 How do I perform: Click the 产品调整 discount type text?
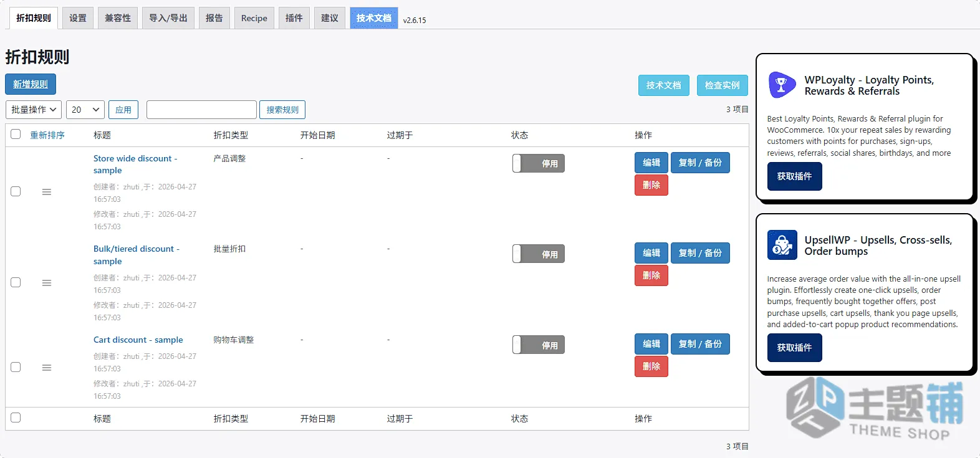pos(229,159)
